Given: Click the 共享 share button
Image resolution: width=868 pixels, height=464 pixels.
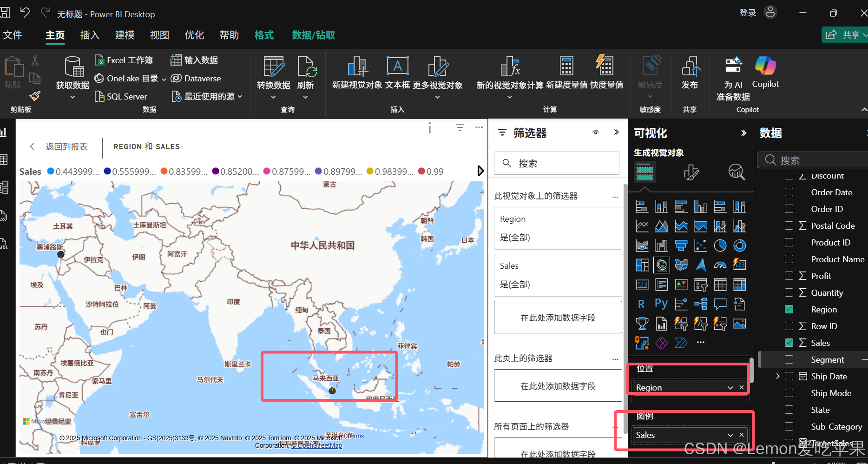Looking at the screenshot, I should (x=845, y=35).
